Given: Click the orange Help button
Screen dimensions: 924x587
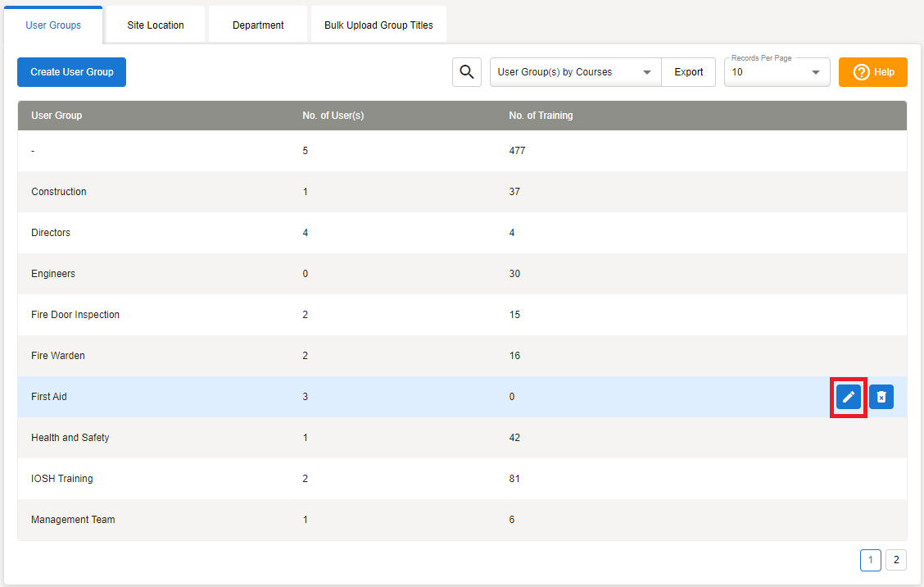Looking at the screenshot, I should [x=873, y=72].
